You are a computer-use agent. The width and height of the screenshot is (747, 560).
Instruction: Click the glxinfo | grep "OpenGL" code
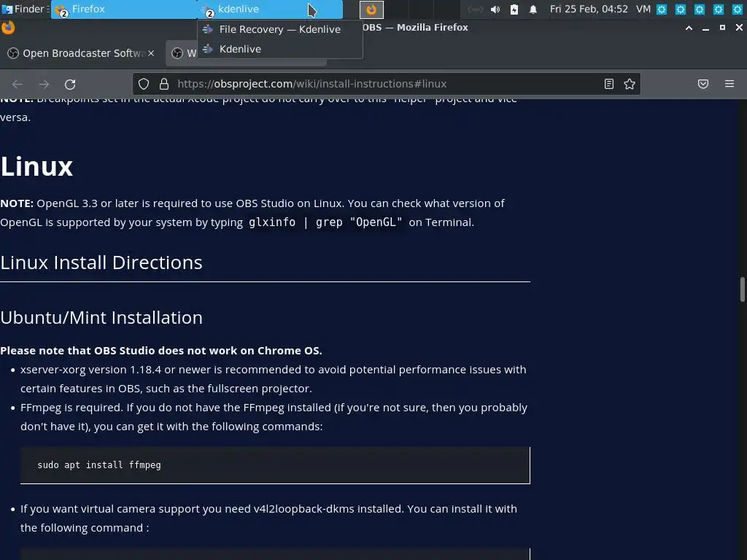[325, 222]
